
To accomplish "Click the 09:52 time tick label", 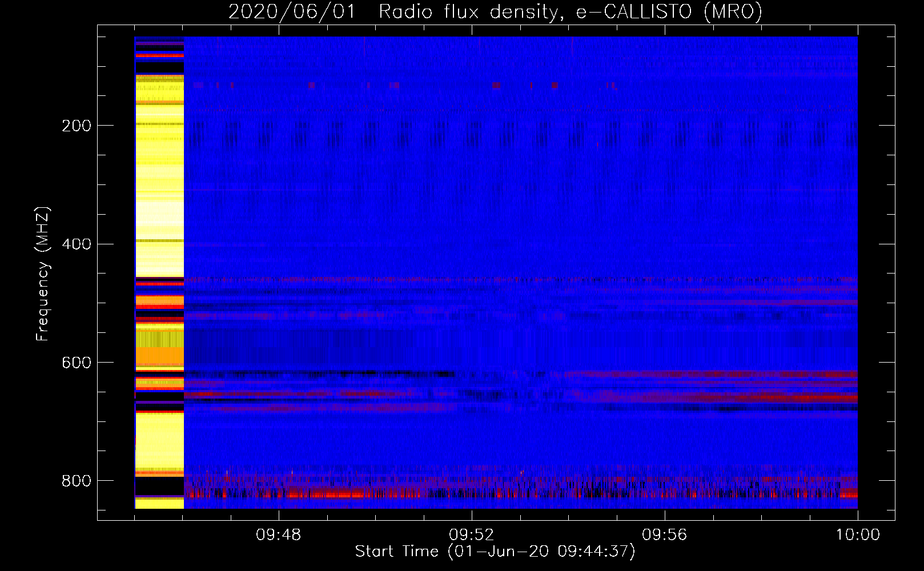I will pyautogui.click(x=472, y=535).
